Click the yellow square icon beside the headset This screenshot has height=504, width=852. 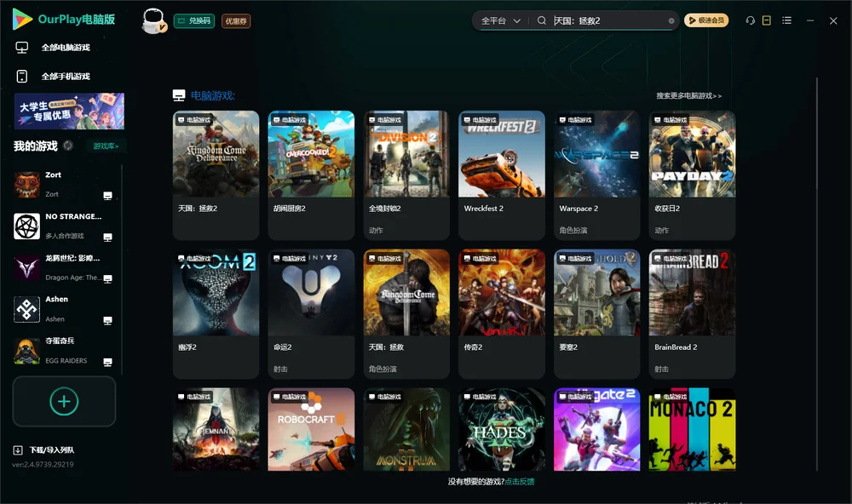767,20
